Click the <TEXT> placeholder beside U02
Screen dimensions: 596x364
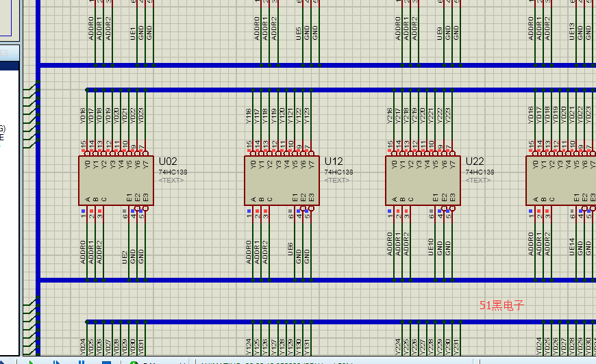[x=171, y=181]
